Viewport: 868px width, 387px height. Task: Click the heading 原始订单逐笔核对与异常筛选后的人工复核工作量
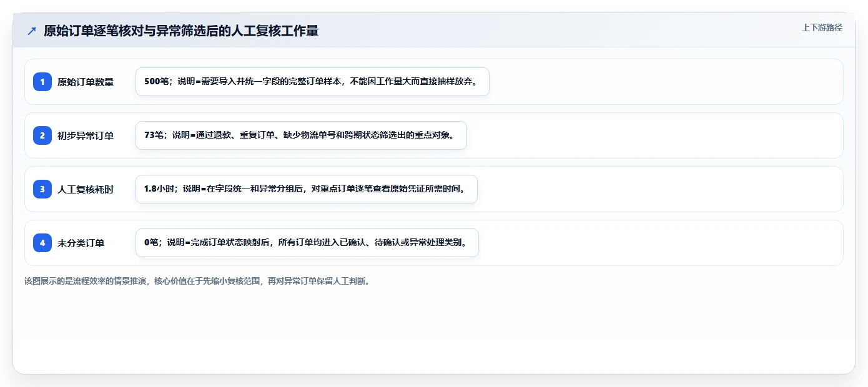coord(181,31)
